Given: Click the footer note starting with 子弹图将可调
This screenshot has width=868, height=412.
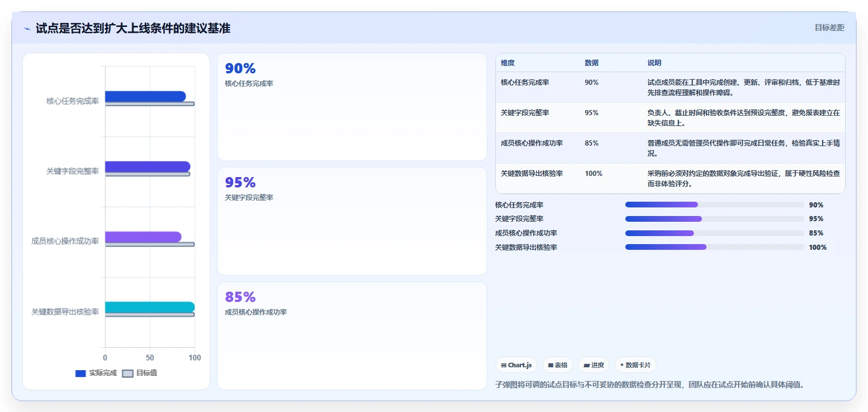Looking at the screenshot, I should coord(650,384).
